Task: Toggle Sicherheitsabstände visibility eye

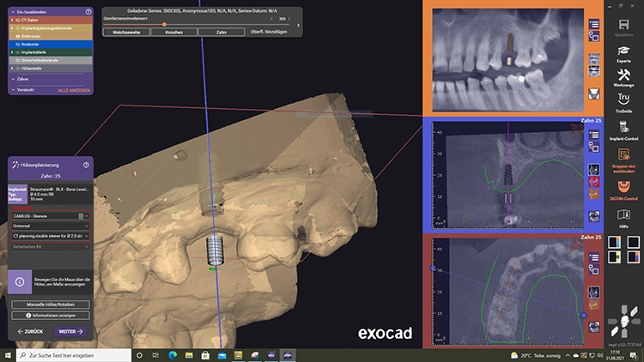Action: (18, 60)
